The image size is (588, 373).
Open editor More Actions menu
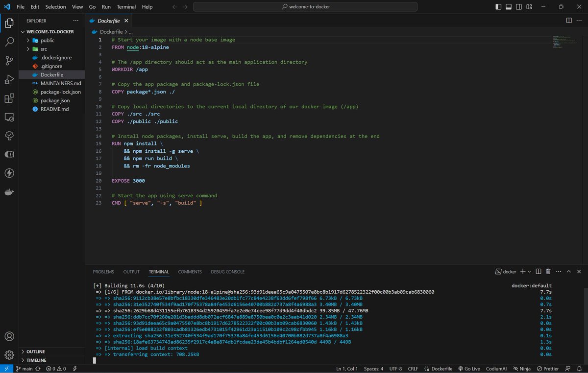pyautogui.click(x=580, y=21)
